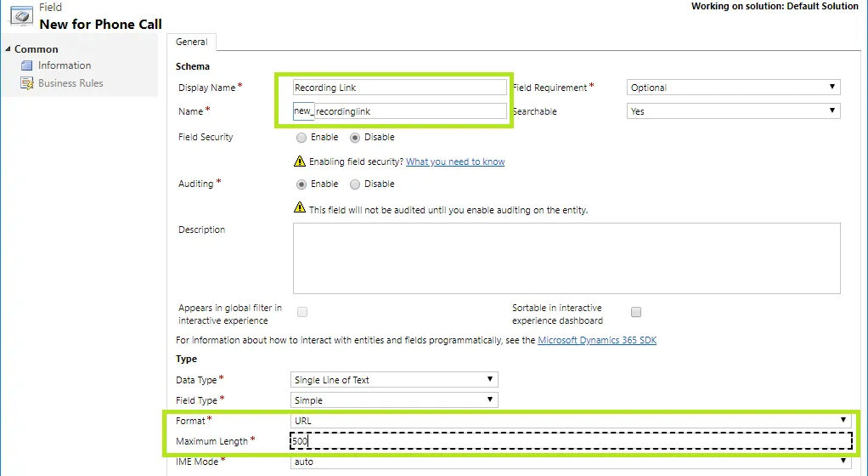
Task: Click the field security warning icon
Action: 300,161
